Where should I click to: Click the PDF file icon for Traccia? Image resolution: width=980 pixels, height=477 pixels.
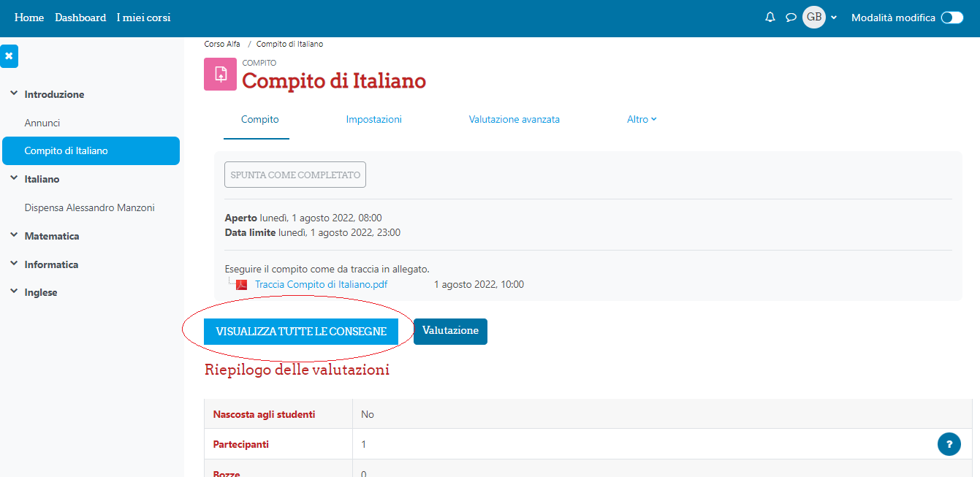click(x=242, y=285)
